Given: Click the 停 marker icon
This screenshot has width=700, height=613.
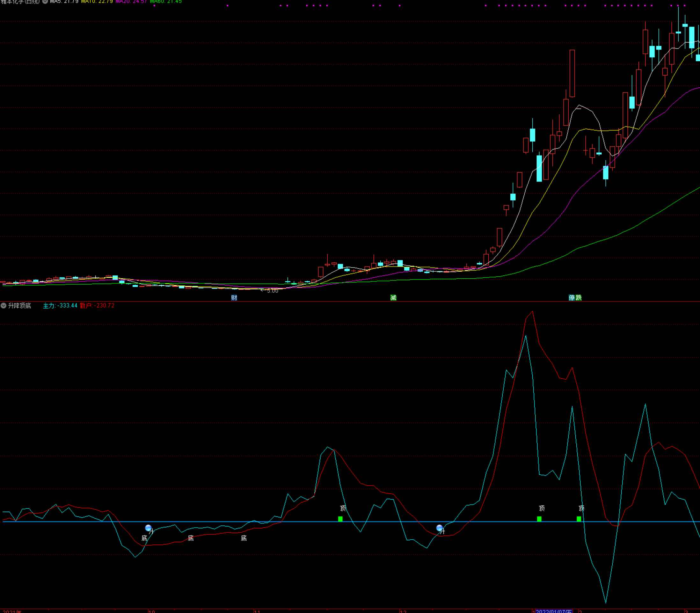Looking at the screenshot, I should tap(572, 298).
